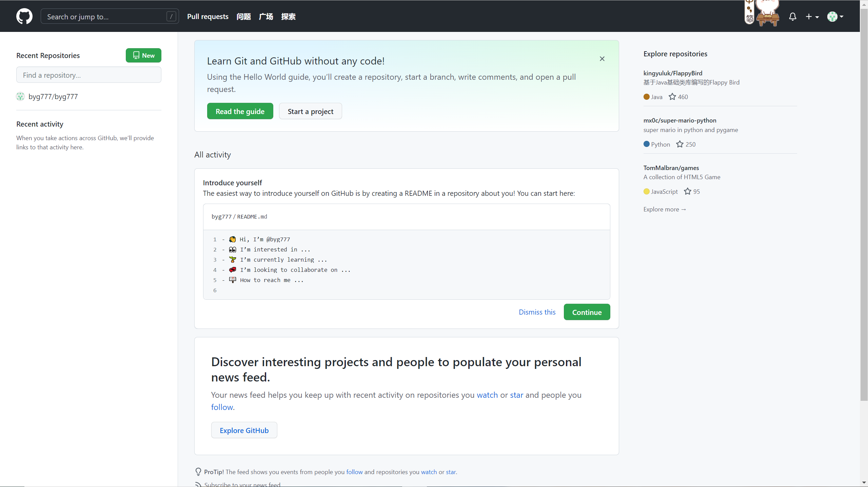Expand the plus create-new dropdown

point(812,17)
